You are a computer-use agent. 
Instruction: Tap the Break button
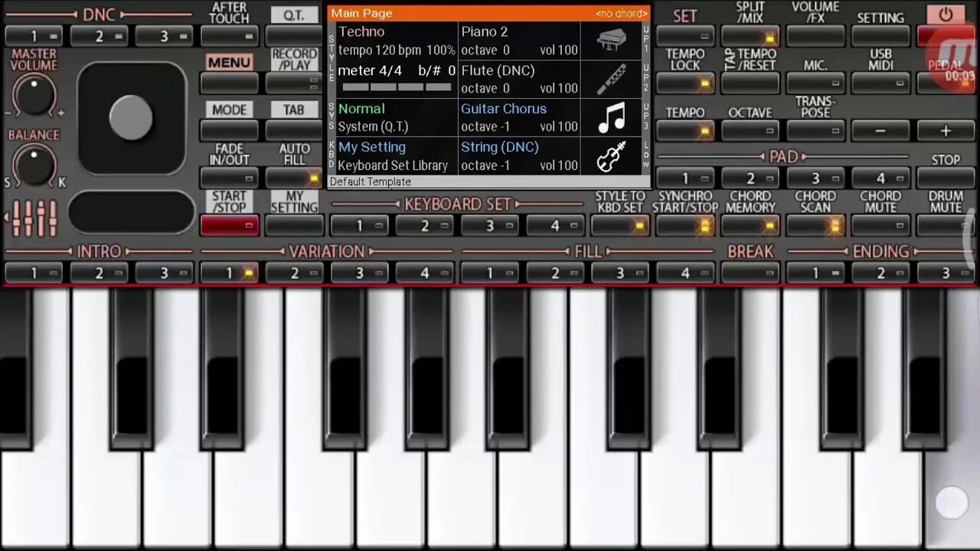(750, 273)
